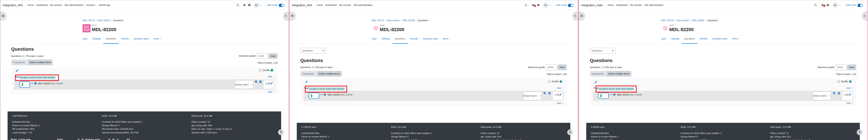868x140 pixels.
Task: Open course index in integration_404 pane
Action: point(292,16)
